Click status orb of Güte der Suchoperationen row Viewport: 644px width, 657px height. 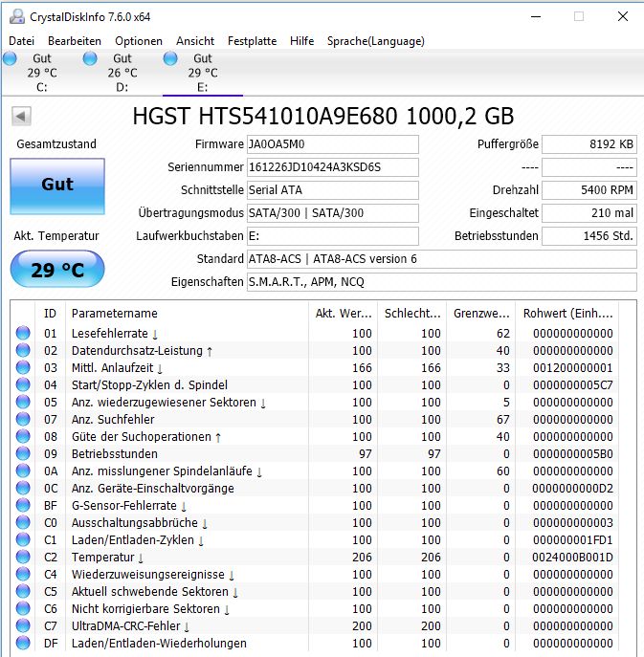pos(23,436)
